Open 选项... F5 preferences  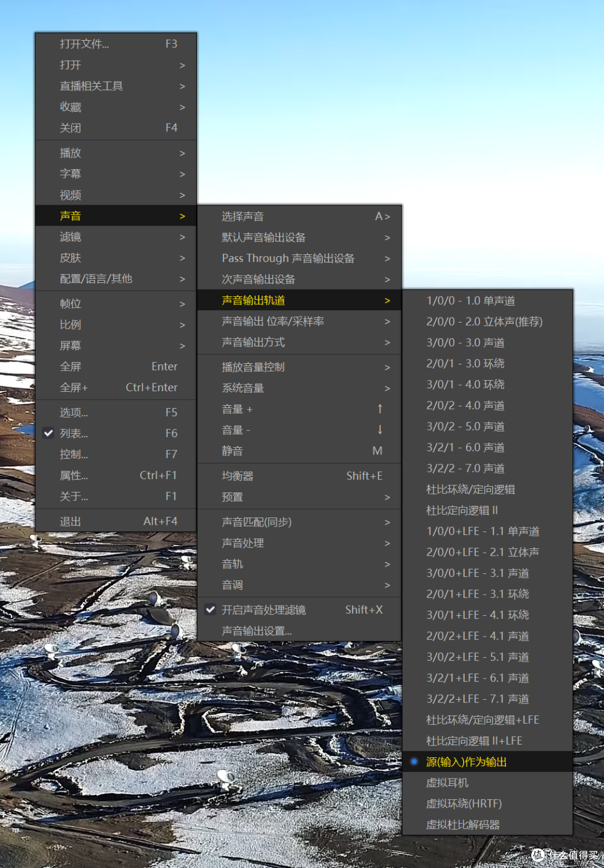coord(116,413)
